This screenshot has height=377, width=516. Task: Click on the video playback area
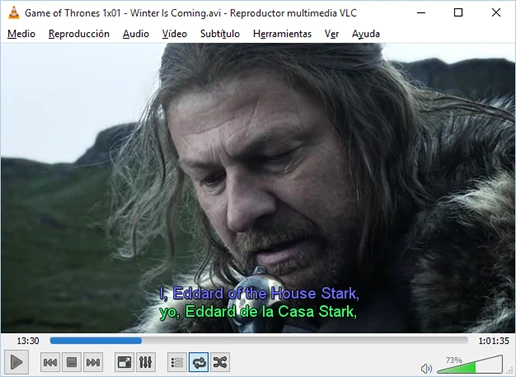(258, 188)
